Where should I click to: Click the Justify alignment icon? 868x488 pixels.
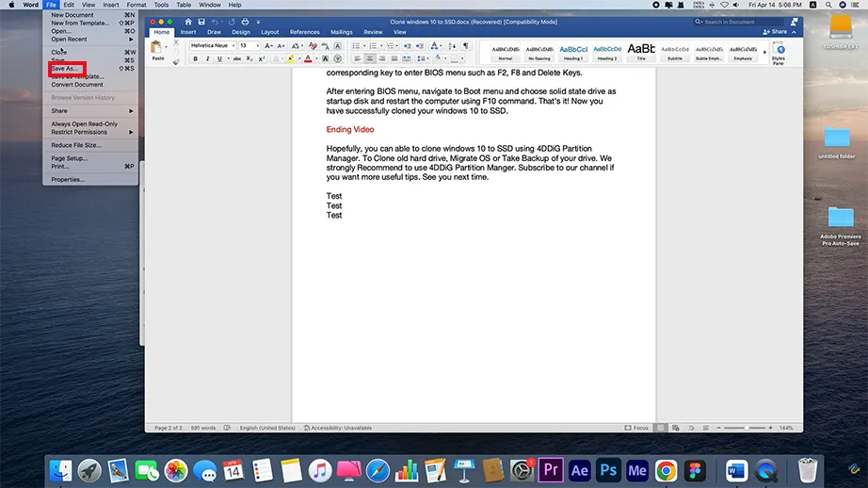394,58
